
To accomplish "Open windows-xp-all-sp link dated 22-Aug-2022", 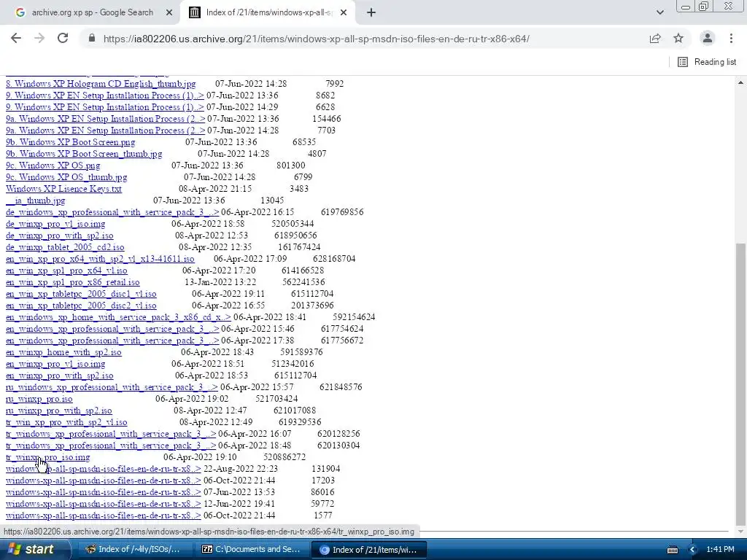I will tap(104, 469).
